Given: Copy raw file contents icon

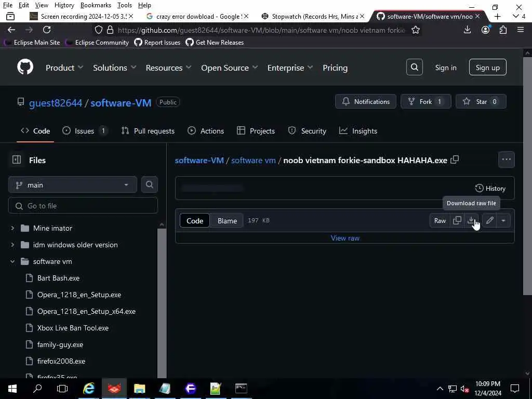Looking at the screenshot, I should click(457, 220).
